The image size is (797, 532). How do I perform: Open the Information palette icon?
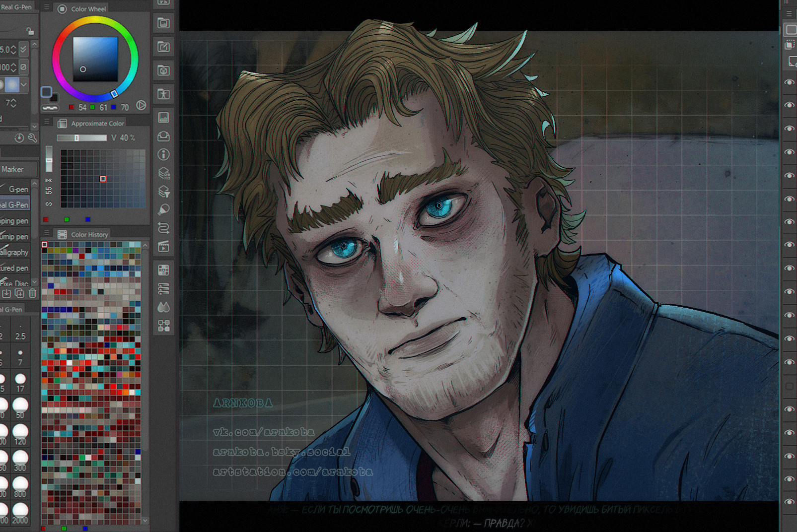[x=163, y=154]
